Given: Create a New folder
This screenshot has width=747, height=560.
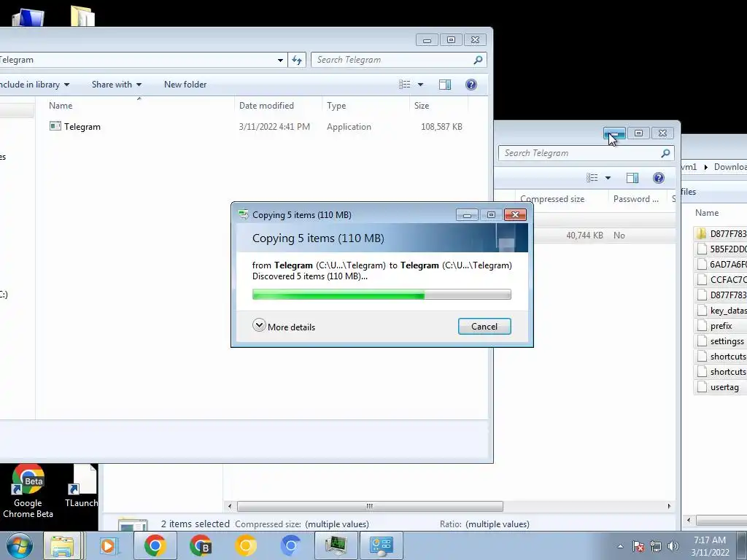Looking at the screenshot, I should 185,85.
